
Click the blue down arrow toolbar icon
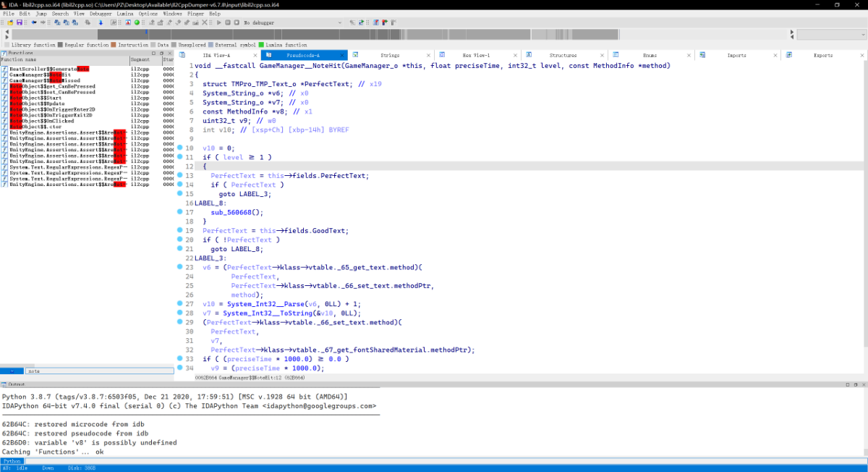pyautogui.click(x=101, y=22)
